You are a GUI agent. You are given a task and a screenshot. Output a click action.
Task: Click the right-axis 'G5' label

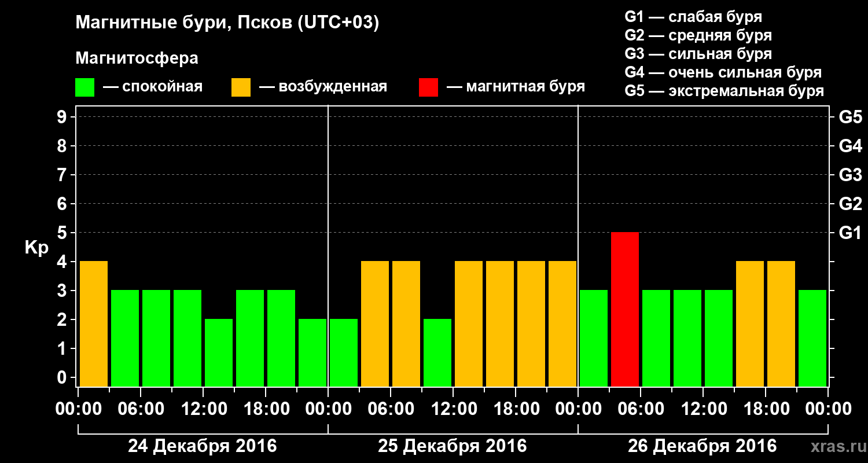pos(851,117)
